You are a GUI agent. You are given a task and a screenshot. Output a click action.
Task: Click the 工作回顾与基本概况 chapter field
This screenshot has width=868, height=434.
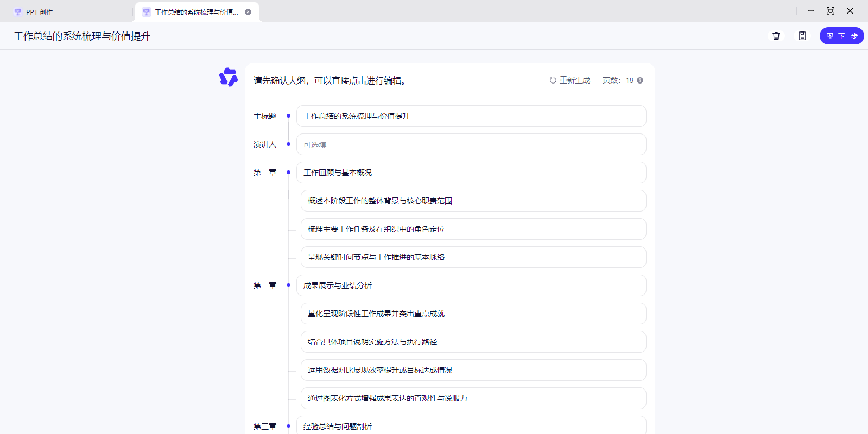click(471, 173)
